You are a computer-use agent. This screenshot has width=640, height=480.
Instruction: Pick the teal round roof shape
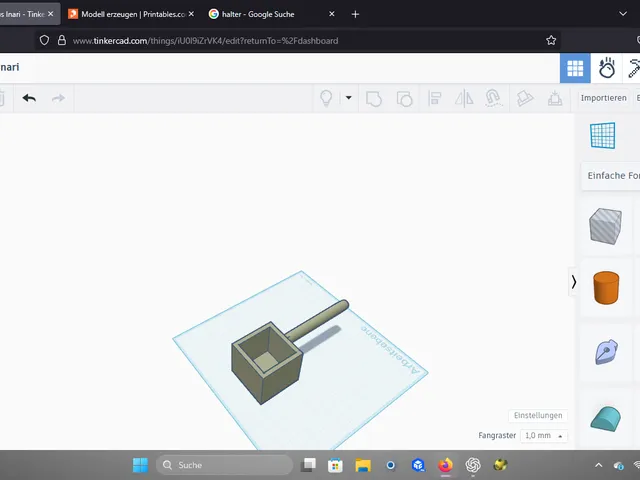tap(606, 418)
